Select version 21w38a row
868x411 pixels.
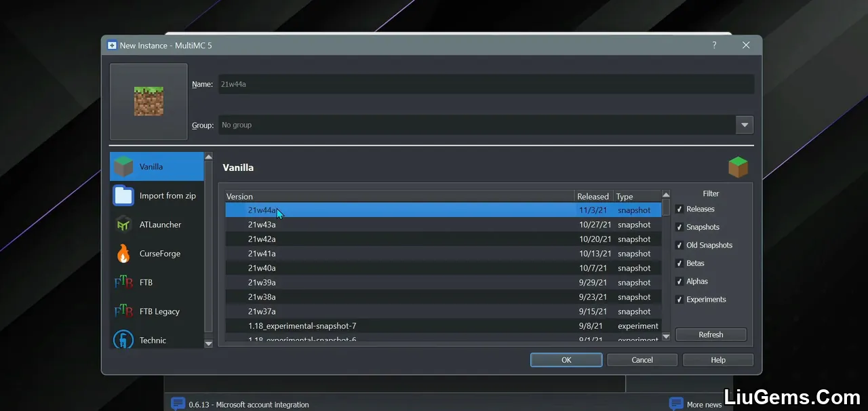(443, 297)
